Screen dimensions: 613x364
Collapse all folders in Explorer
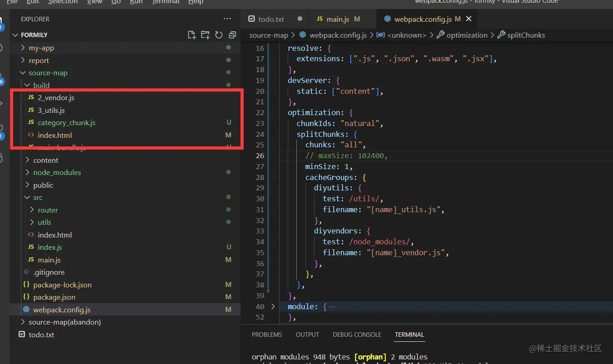(x=232, y=35)
